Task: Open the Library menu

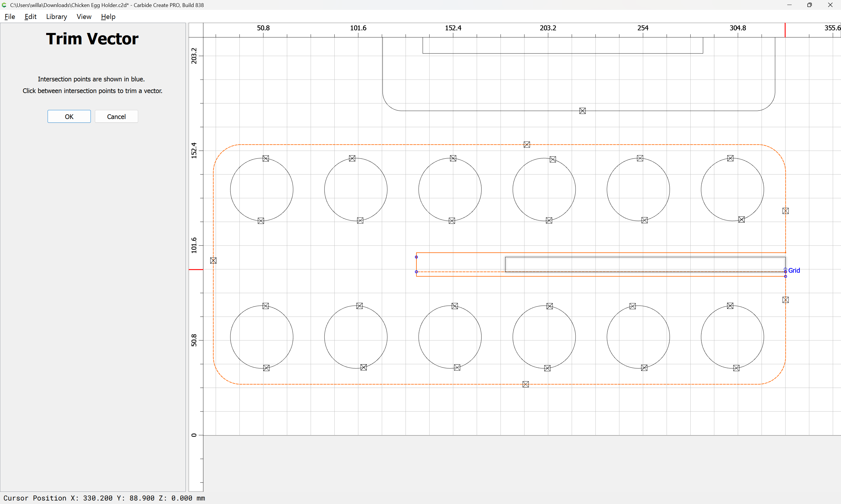Action: [56, 17]
